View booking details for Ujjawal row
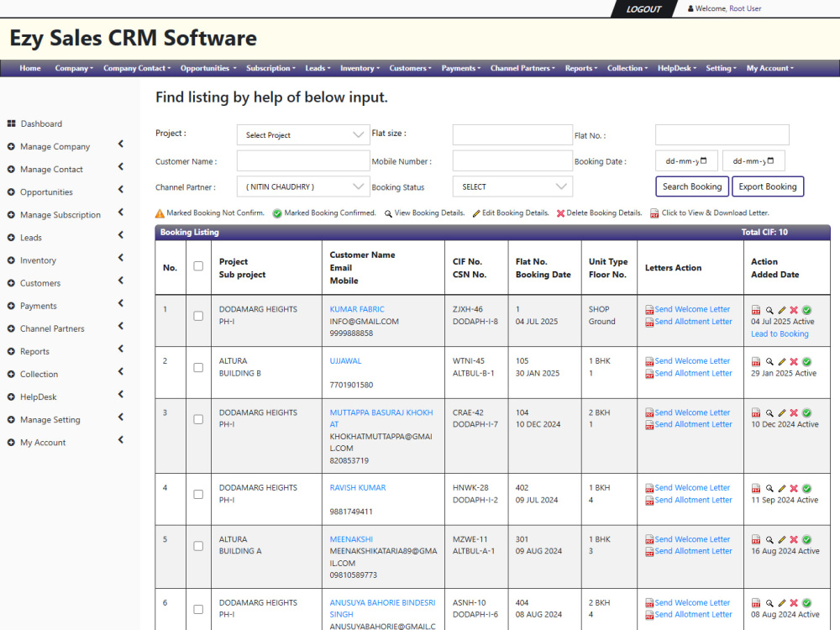840x630 pixels. (x=769, y=361)
